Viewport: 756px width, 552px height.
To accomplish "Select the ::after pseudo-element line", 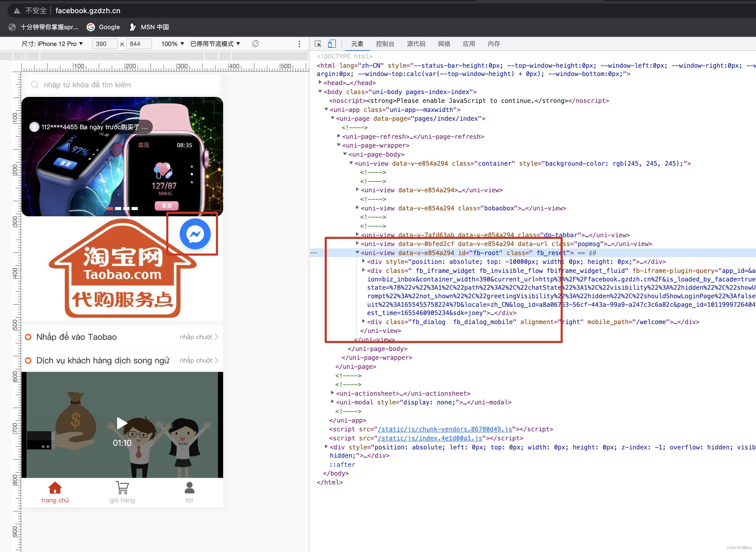I will coord(342,464).
